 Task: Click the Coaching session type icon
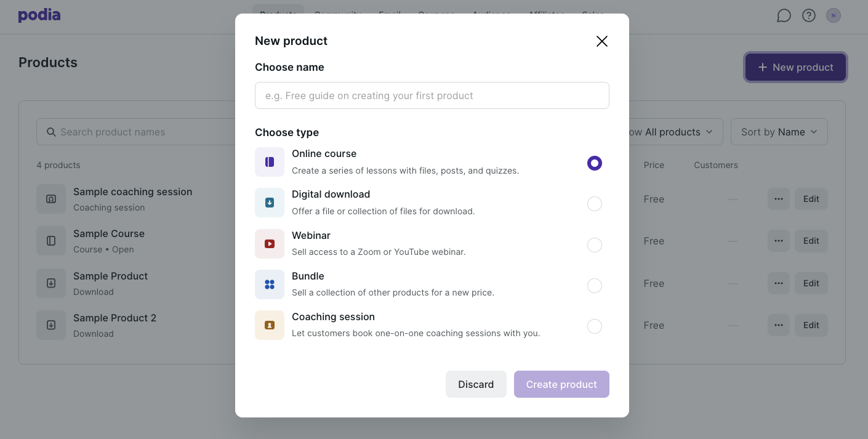(x=270, y=325)
